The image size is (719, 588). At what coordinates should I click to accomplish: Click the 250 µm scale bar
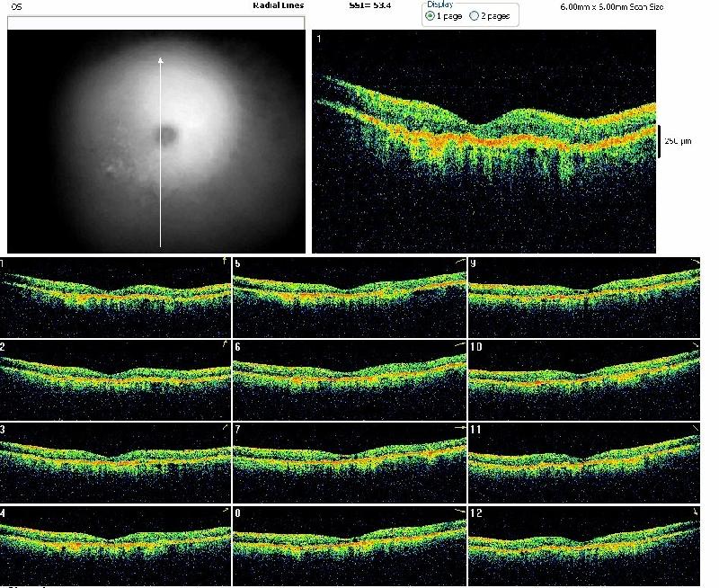(x=660, y=142)
